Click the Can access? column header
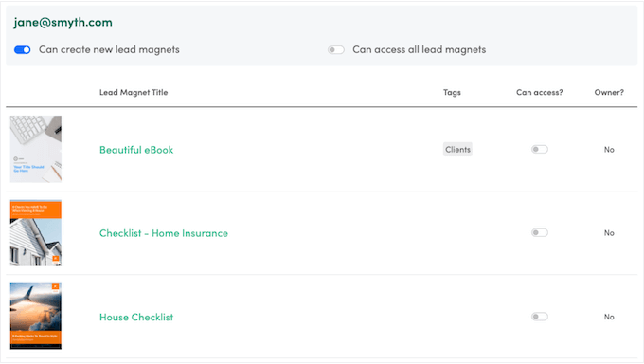644x364 pixels. [539, 92]
